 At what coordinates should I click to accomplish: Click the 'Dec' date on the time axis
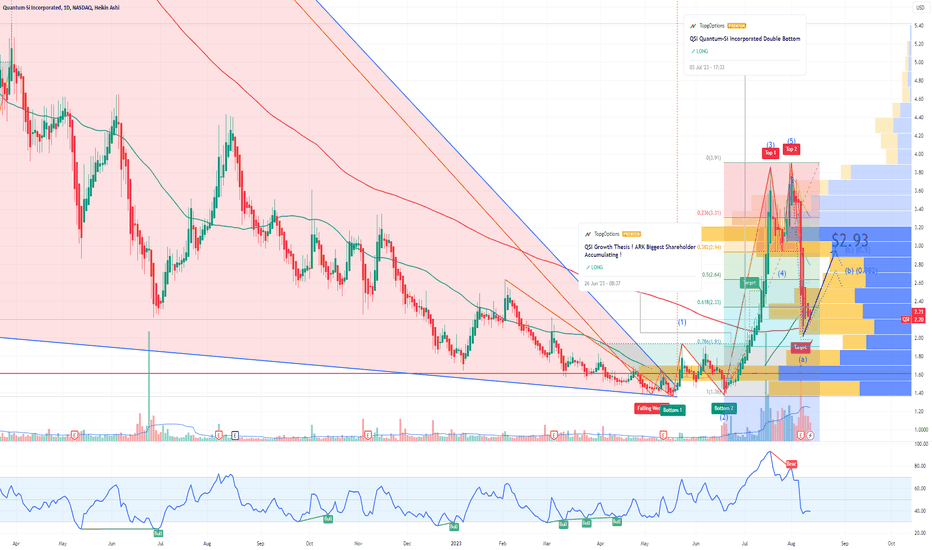click(x=407, y=543)
